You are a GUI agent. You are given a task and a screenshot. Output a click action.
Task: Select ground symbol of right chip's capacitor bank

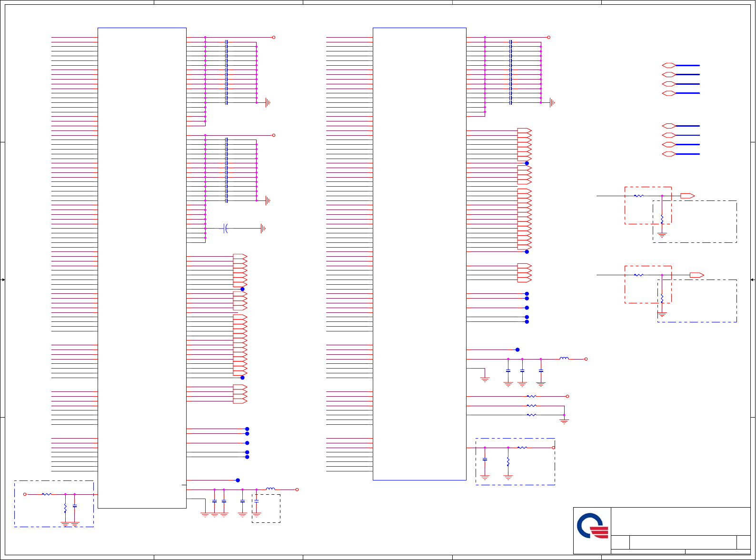[x=552, y=102]
